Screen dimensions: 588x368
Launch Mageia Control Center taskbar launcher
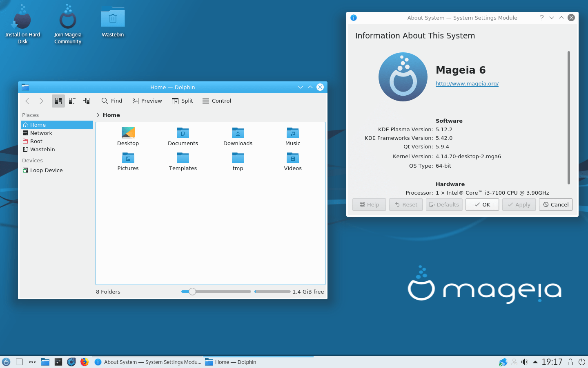click(58, 362)
